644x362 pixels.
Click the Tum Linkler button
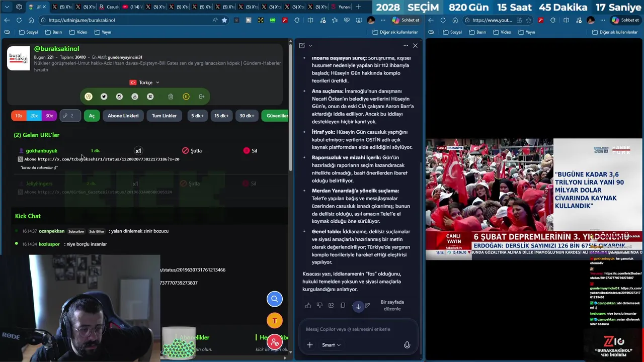pos(164,116)
